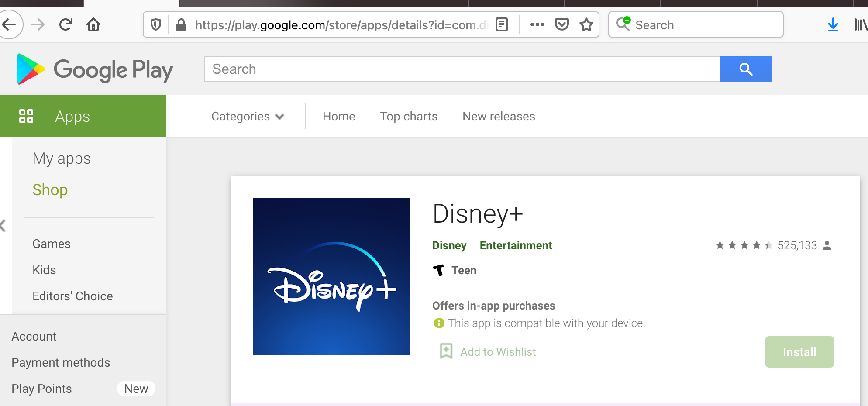Go back with the browser back arrow

[x=9, y=24]
